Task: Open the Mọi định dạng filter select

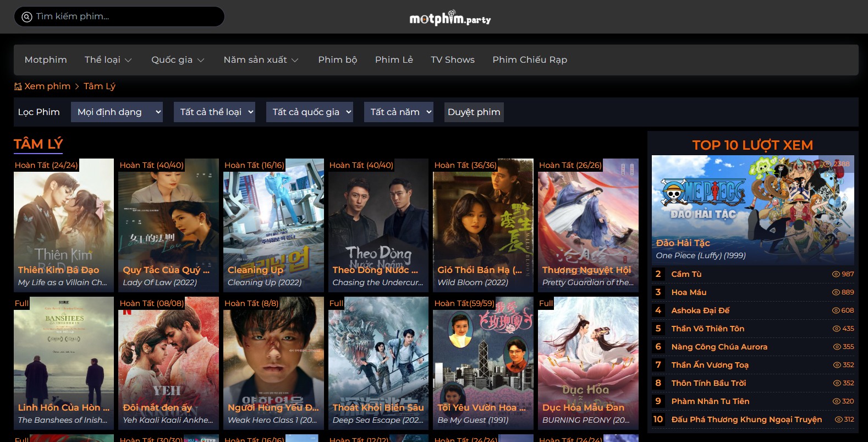Action: coord(117,112)
